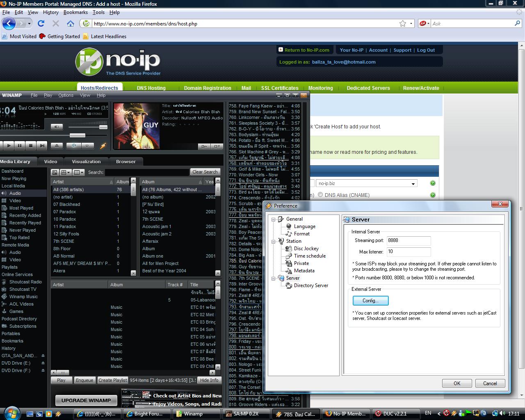Click the Winamp eject/open file button
Image resolution: width=525 pixels, height=420 pixels.
(57, 145)
